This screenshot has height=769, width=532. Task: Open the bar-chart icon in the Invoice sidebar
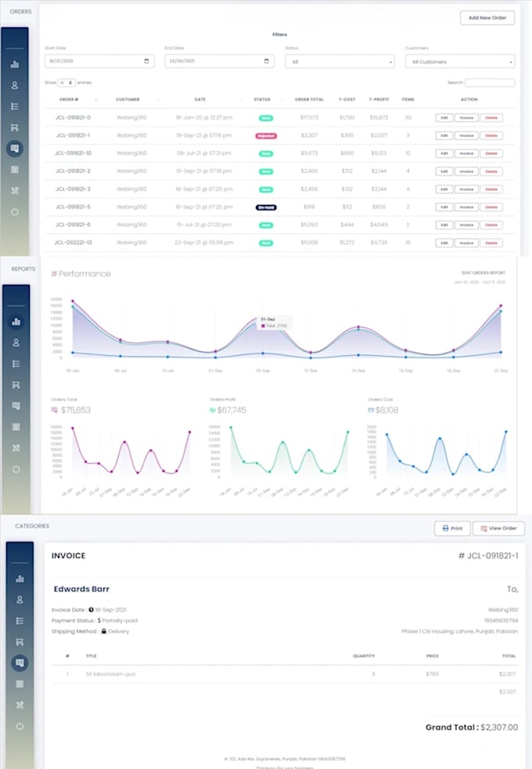click(x=20, y=579)
